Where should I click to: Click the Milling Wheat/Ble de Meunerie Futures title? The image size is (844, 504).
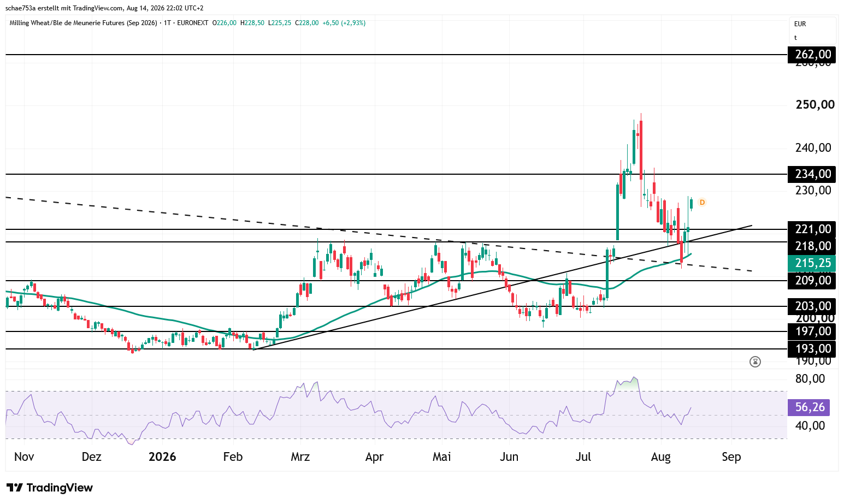(x=83, y=23)
